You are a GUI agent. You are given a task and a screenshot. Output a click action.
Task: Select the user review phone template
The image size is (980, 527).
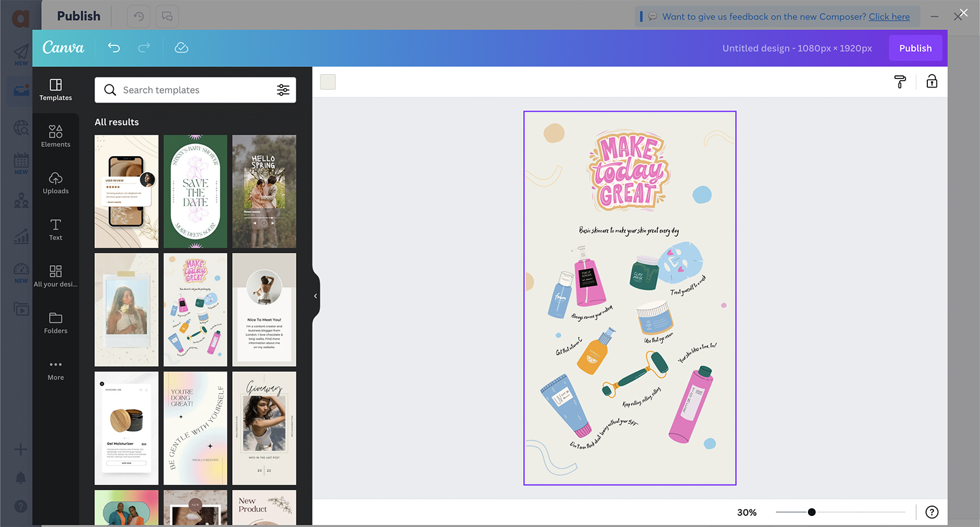[x=126, y=192]
